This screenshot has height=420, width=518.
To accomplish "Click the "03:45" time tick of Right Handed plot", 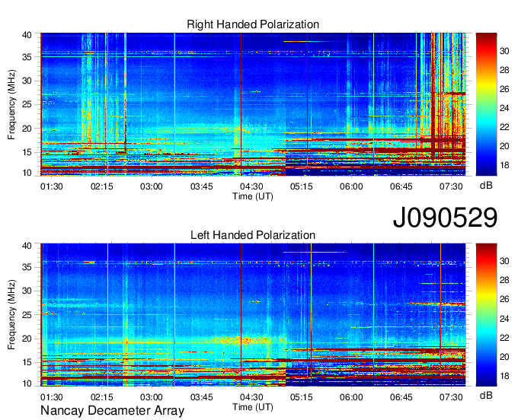I will [202, 186].
